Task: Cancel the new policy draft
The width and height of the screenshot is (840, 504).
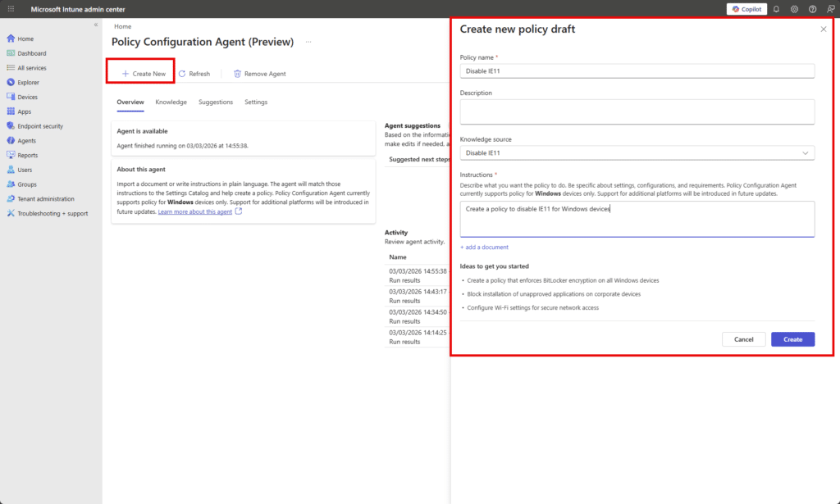Action: [x=743, y=338]
